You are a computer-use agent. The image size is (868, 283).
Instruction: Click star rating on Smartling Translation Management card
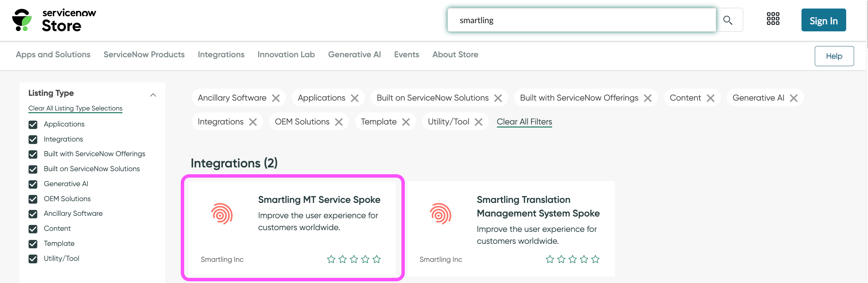pyautogui.click(x=572, y=259)
